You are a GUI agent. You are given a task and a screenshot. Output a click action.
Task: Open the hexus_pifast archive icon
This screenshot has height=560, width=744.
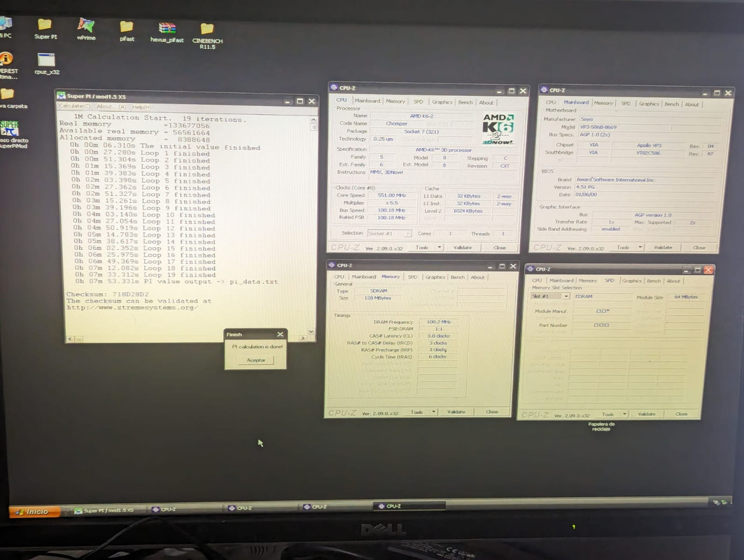click(167, 32)
